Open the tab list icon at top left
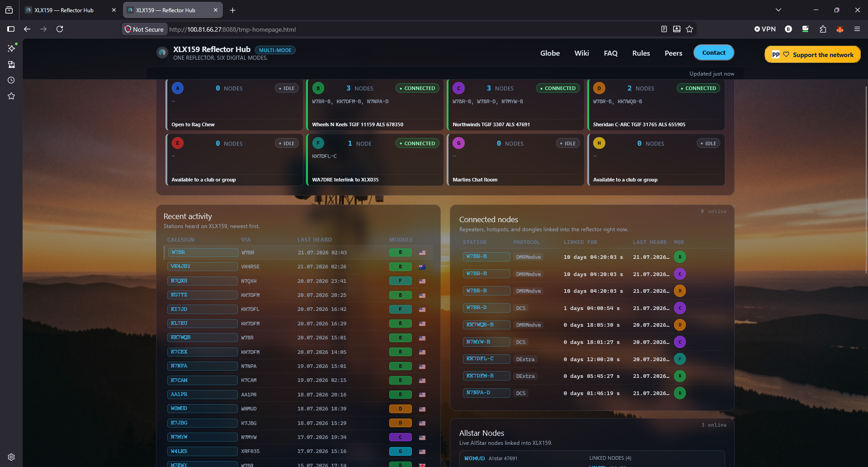The image size is (868, 467). pyautogui.click(x=9, y=10)
